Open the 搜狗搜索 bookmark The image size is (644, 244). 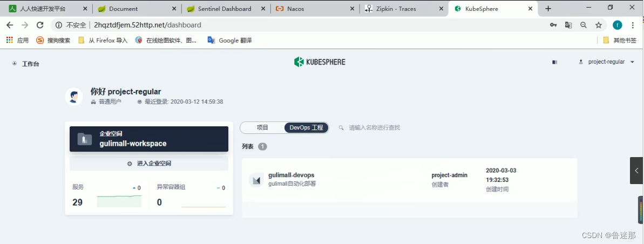pyautogui.click(x=53, y=40)
